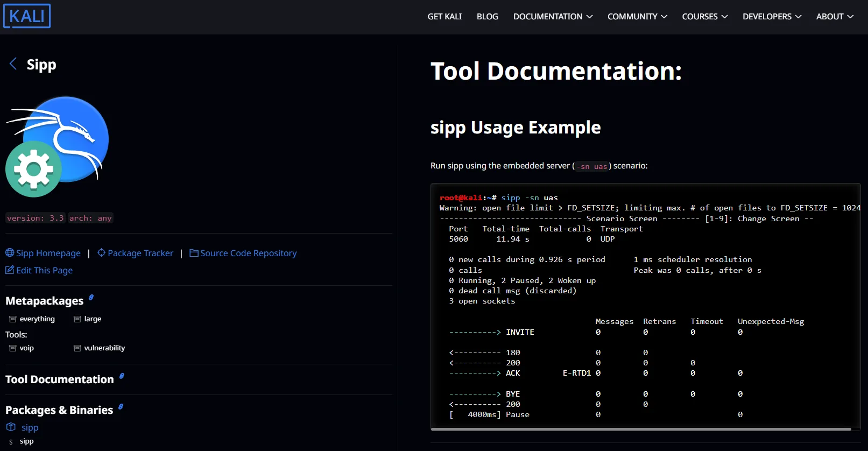Open the Blog page
Screen dimensions: 868x451
tap(488, 17)
